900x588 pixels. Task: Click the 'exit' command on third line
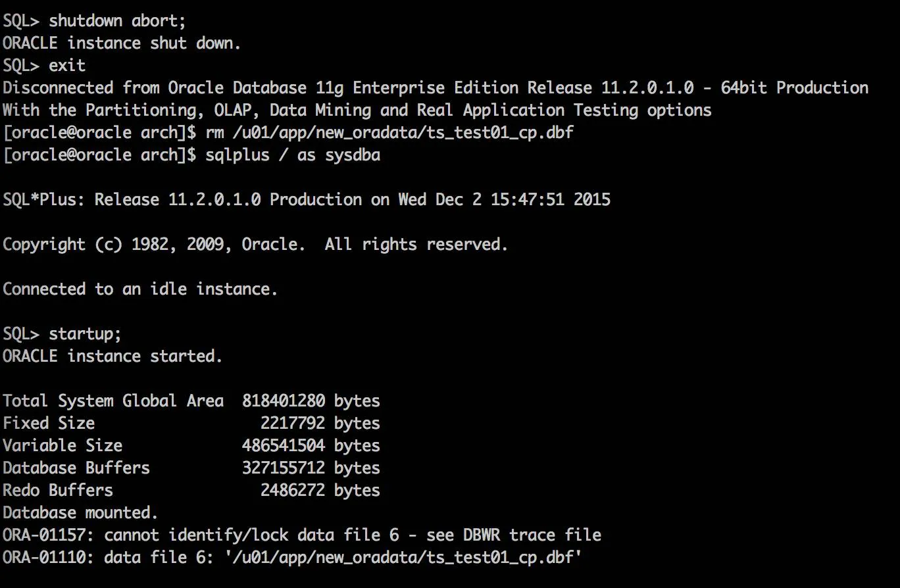[67, 66]
